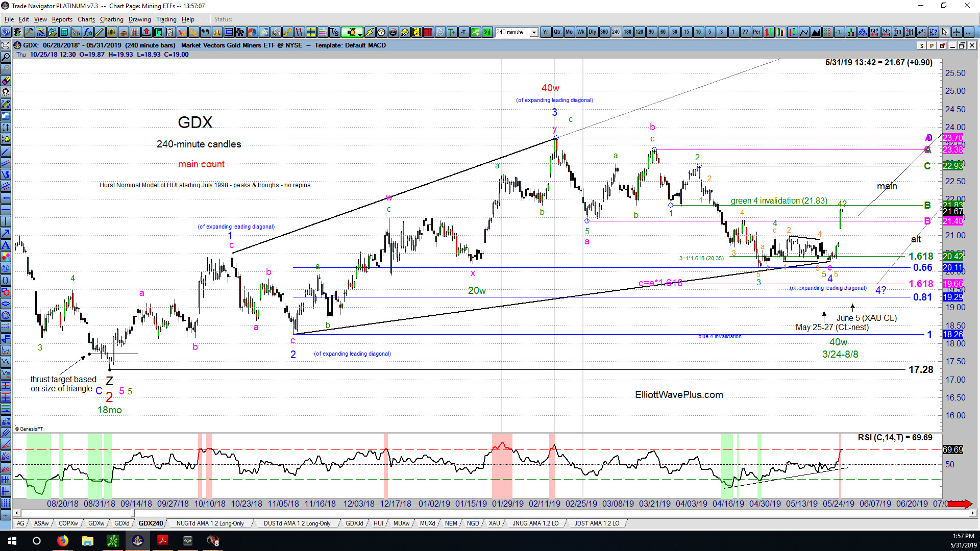This screenshot has height=551, width=980.
Task: Toggle the Dly daily timeframe button
Action: [x=592, y=32]
